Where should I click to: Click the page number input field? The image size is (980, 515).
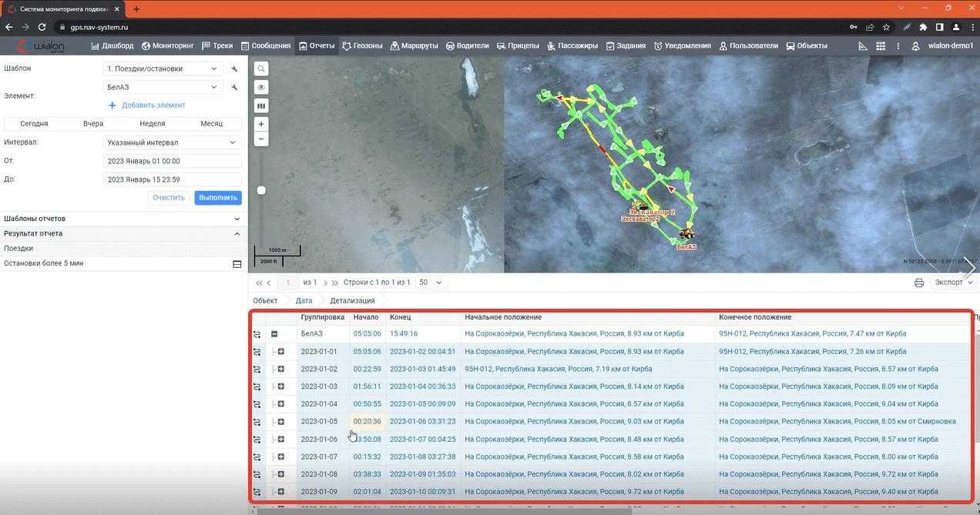(x=288, y=283)
